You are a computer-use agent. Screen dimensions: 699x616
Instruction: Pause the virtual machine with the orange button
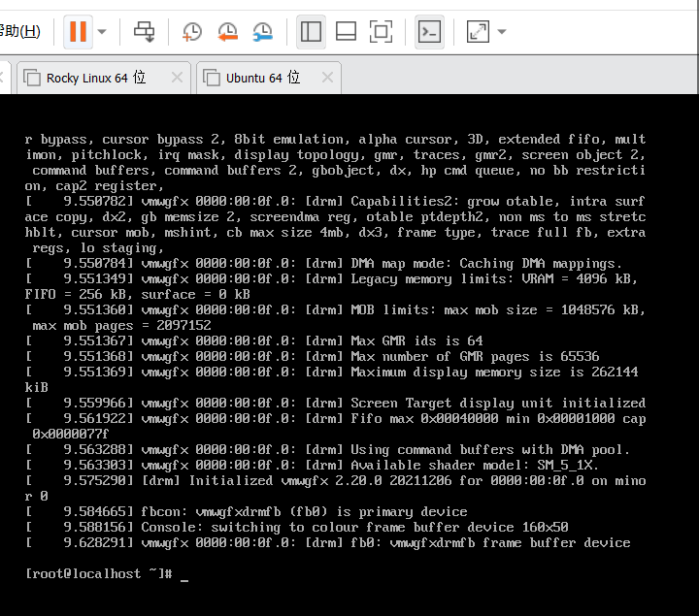(78, 32)
